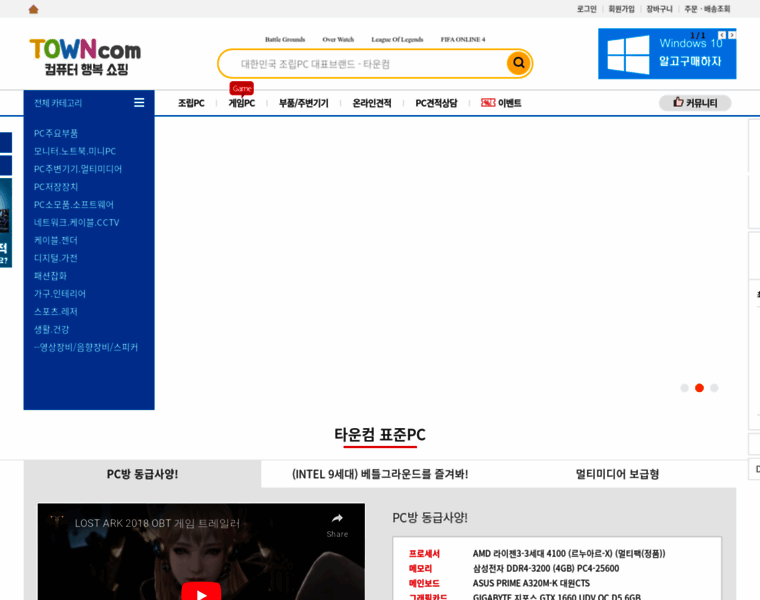Open the 온라인견적 menu
The height and width of the screenshot is (600, 760).
372,103
